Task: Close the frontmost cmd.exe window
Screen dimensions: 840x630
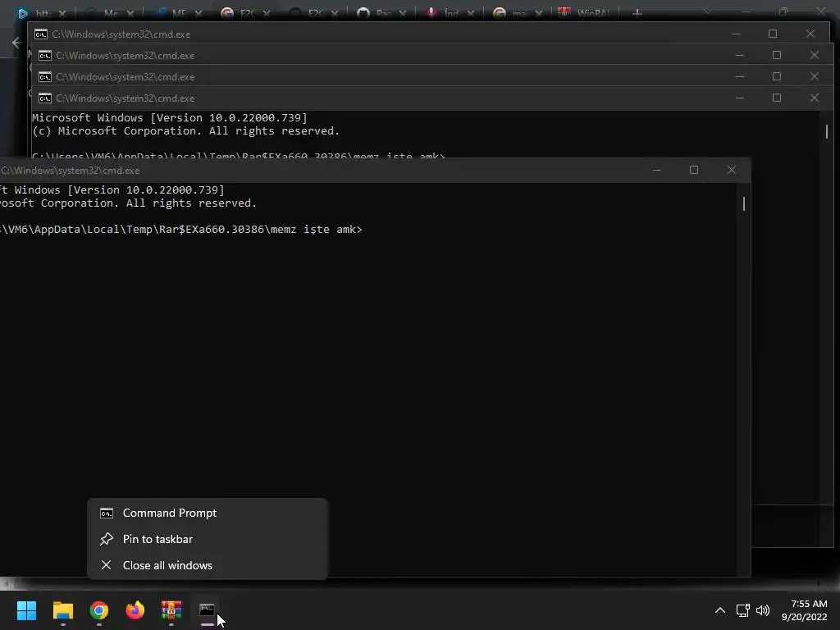Action: [731, 170]
